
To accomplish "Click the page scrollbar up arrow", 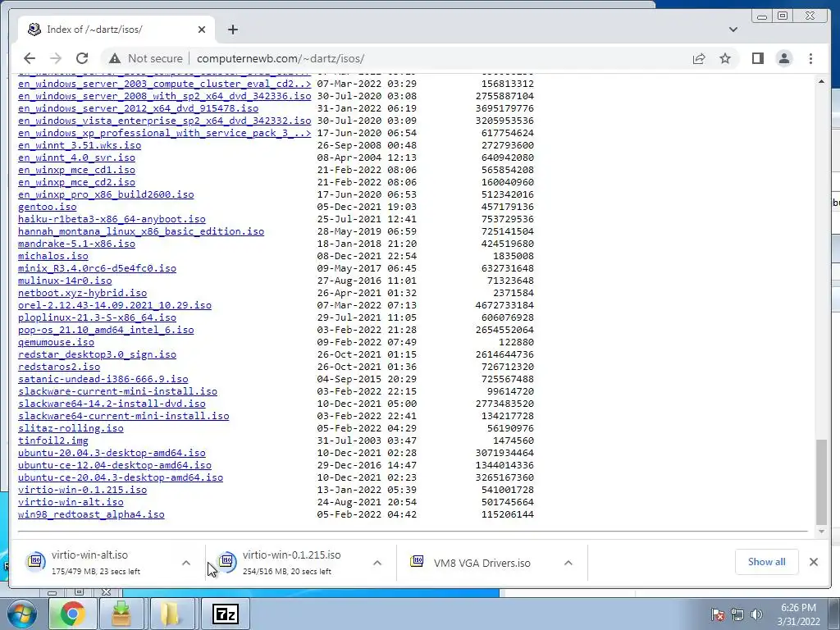I will coord(821,81).
